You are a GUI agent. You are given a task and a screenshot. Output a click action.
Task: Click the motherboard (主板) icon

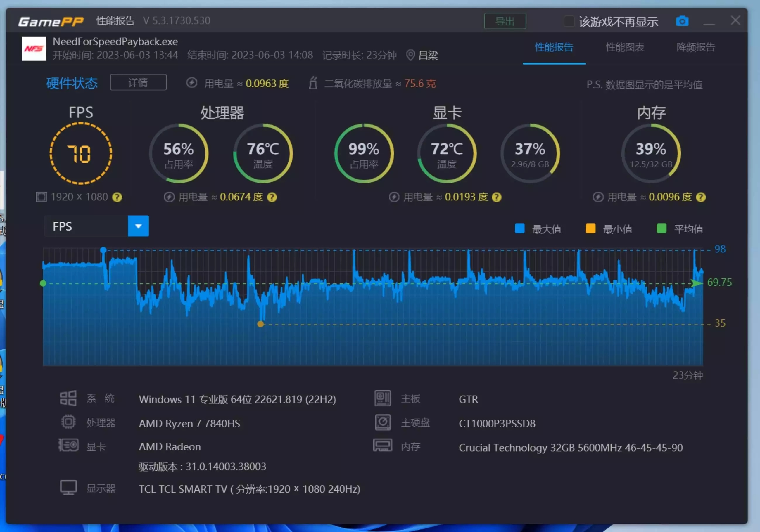(x=383, y=398)
